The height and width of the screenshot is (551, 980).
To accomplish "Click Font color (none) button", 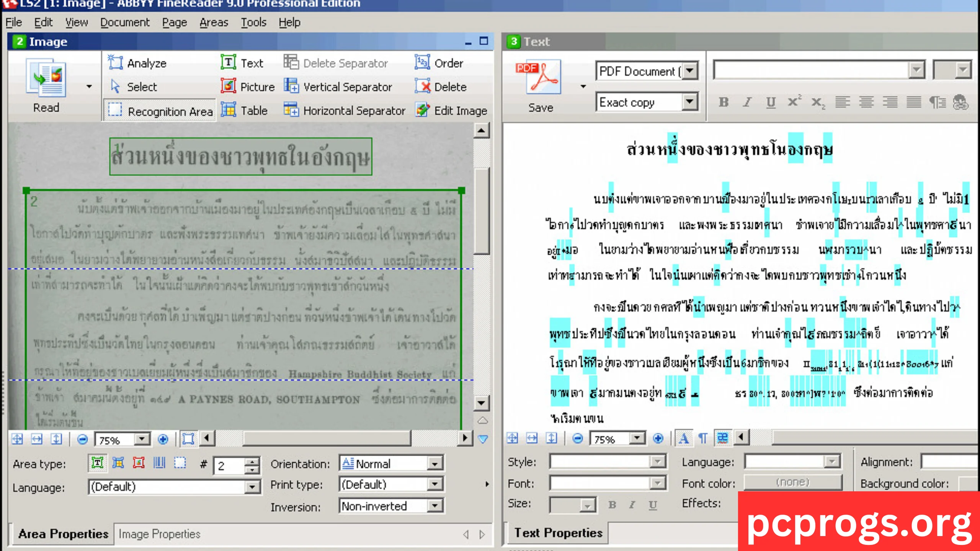I will pyautogui.click(x=793, y=482).
